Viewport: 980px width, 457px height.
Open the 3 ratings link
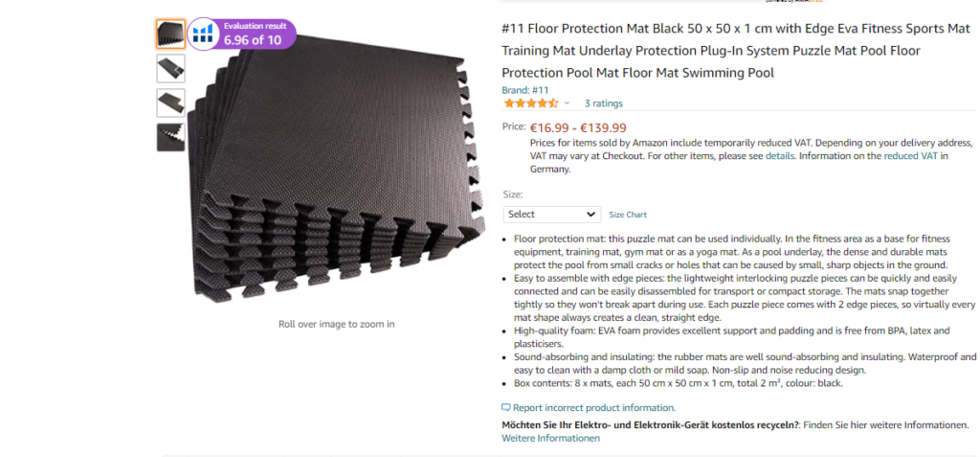click(603, 103)
